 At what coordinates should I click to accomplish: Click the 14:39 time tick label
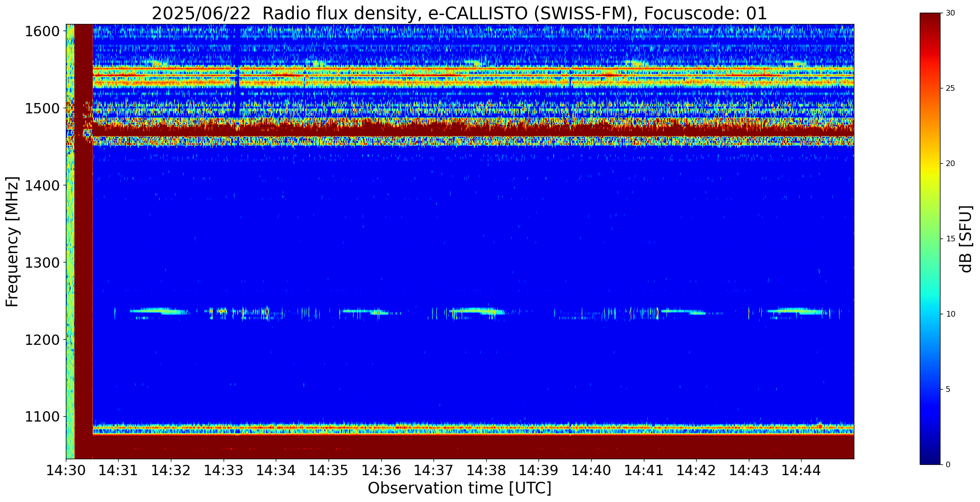pyautogui.click(x=539, y=470)
